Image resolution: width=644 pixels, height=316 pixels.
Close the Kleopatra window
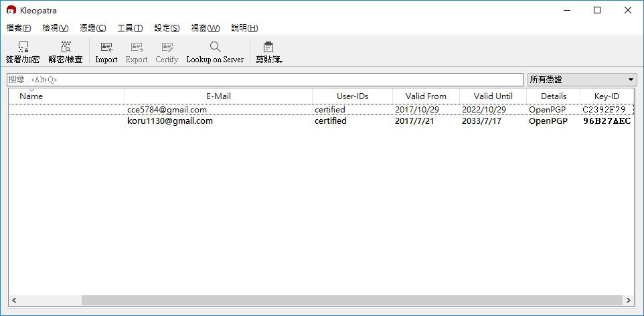[x=627, y=10]
